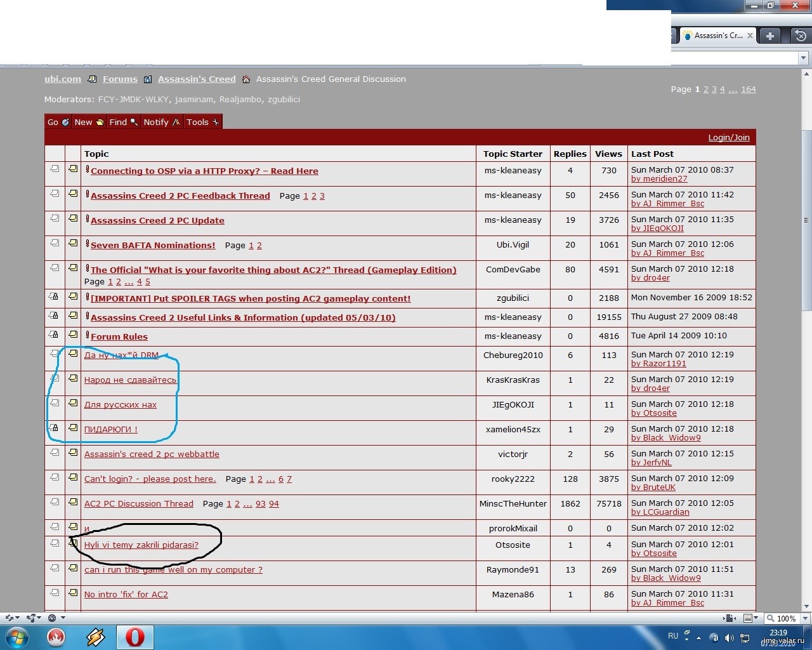Follow the ubi.com breadcrumb link

63,79
